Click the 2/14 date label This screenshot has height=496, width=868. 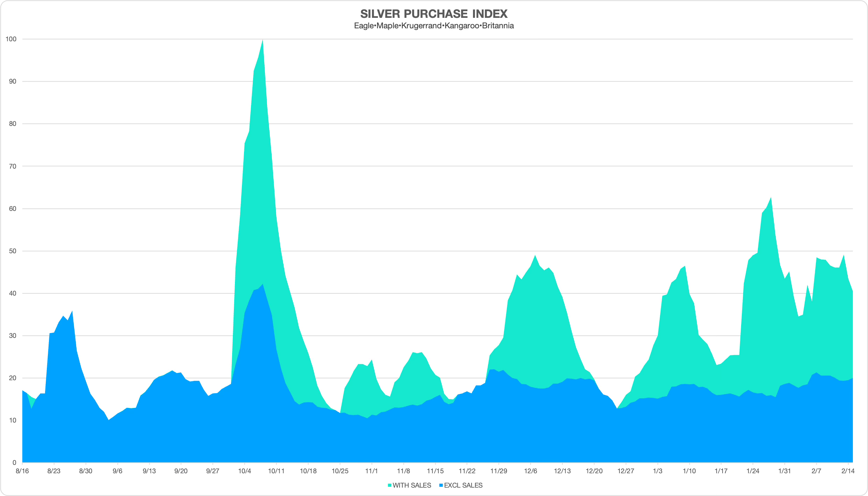click(x=848, y=471)
